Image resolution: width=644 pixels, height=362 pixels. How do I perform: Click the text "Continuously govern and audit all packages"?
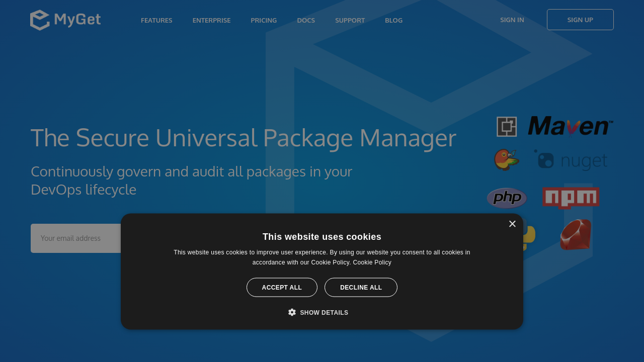pyautogui.click(x=169, y=171)
